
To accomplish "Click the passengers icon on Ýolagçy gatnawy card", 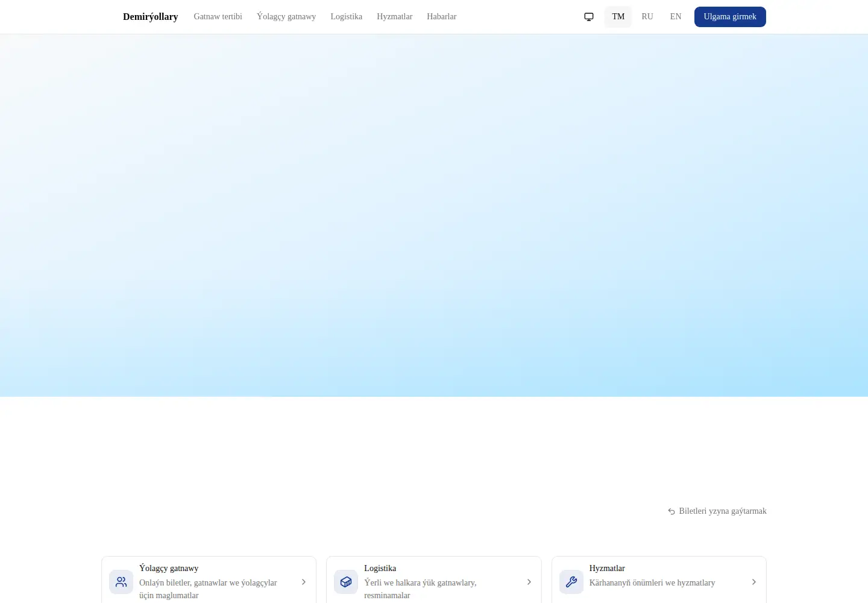I will (x=121, y=582).
